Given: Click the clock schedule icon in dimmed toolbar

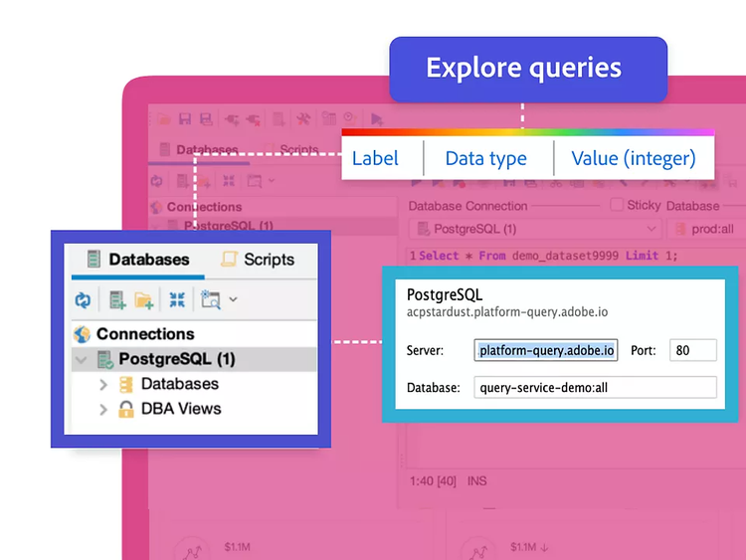Looking at the screenshot, I should tap(350, 117).
